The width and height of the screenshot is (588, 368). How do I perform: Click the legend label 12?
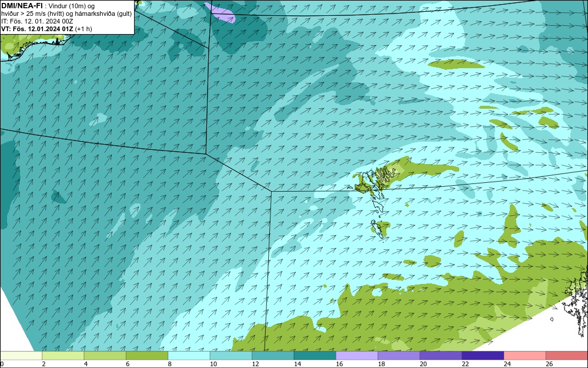coord(255,364)
